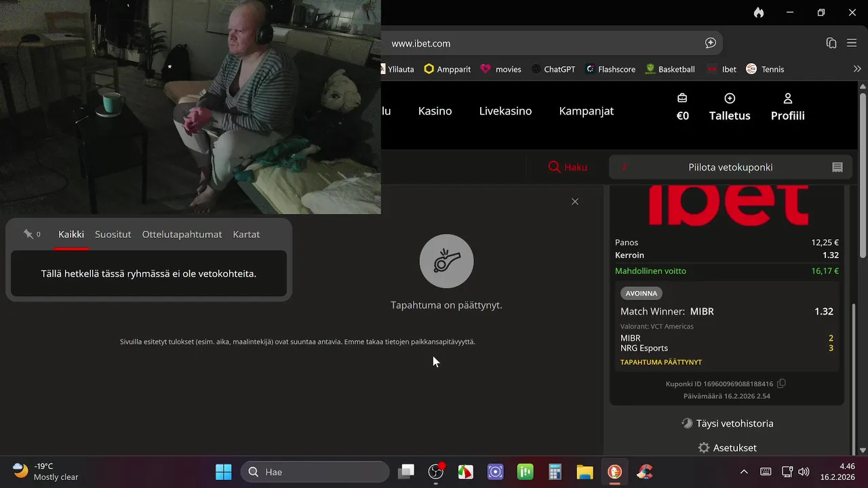Open the weather widget showing -19°C
The width and height of the screenshot is (868, 488).
pyautogui.click(x=46, y=472)
